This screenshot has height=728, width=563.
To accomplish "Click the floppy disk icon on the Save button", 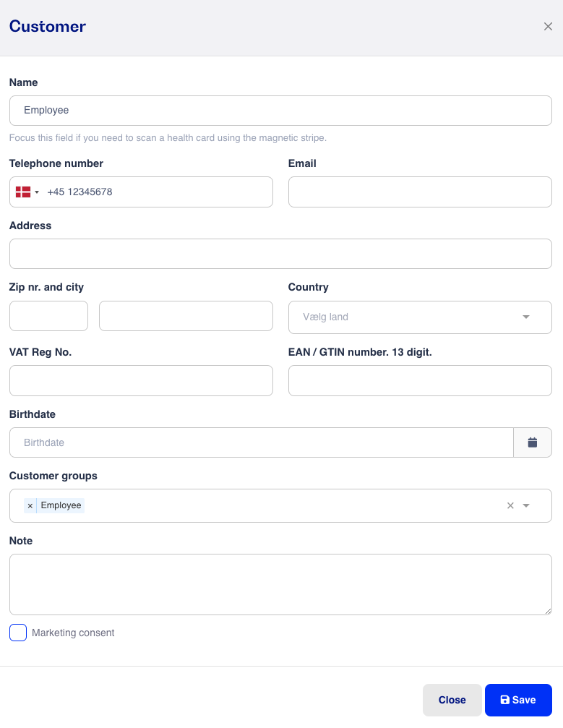I will coord(505,700).
